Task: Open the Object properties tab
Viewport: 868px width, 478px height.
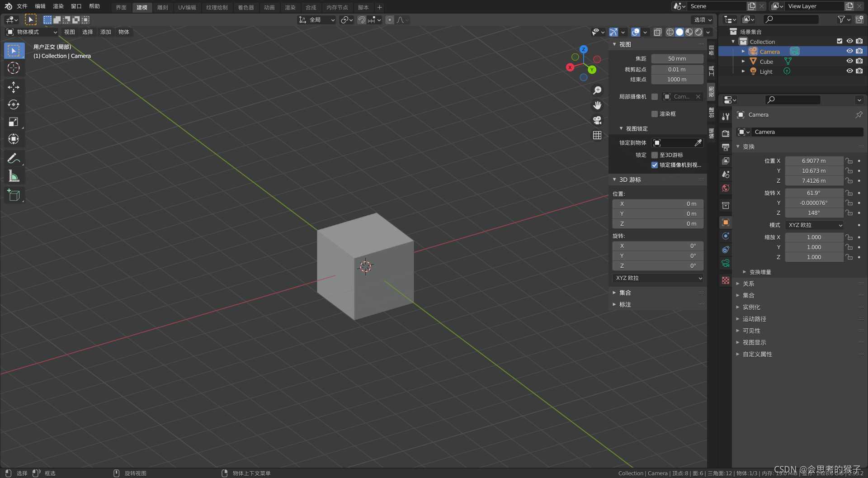Action: [x=726, y=222]
